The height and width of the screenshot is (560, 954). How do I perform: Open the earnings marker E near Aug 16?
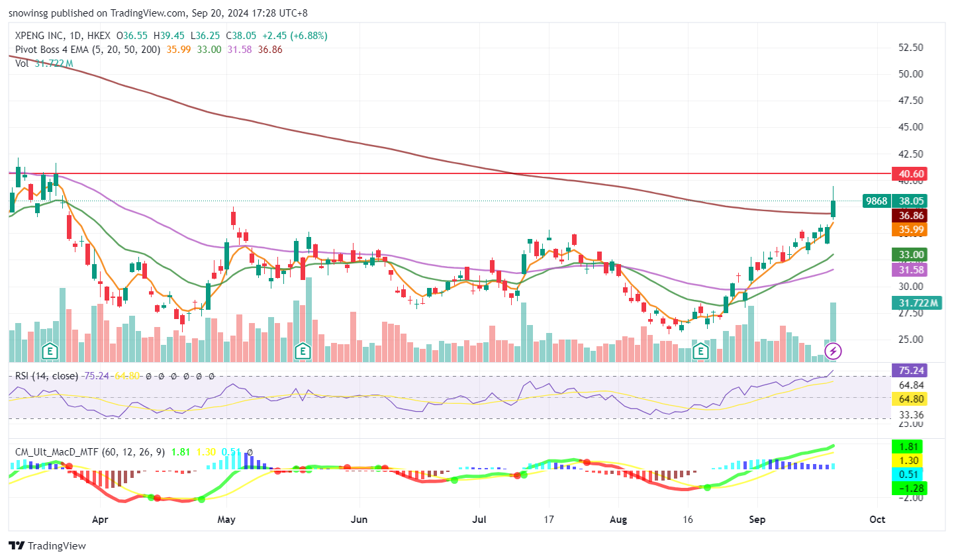click(x=700, y=351)
